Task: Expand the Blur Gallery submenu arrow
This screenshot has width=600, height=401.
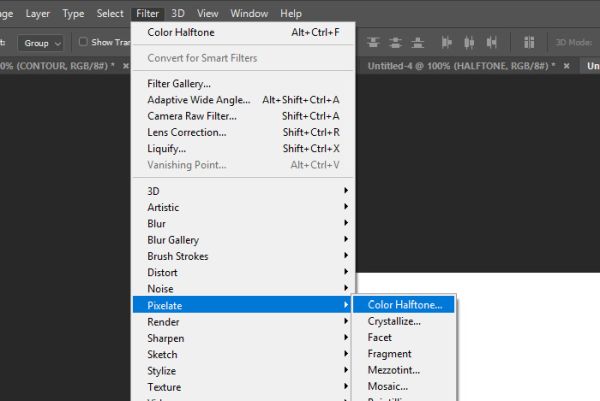Action: [346, 239]
